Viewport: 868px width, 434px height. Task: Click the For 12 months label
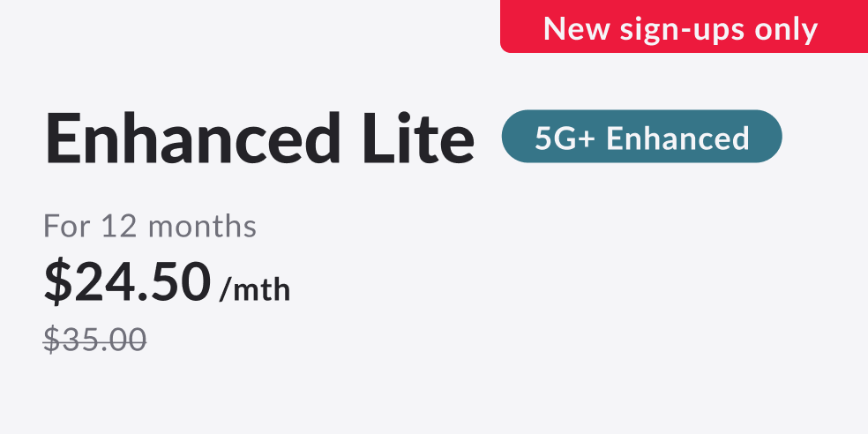click(150, 227)
